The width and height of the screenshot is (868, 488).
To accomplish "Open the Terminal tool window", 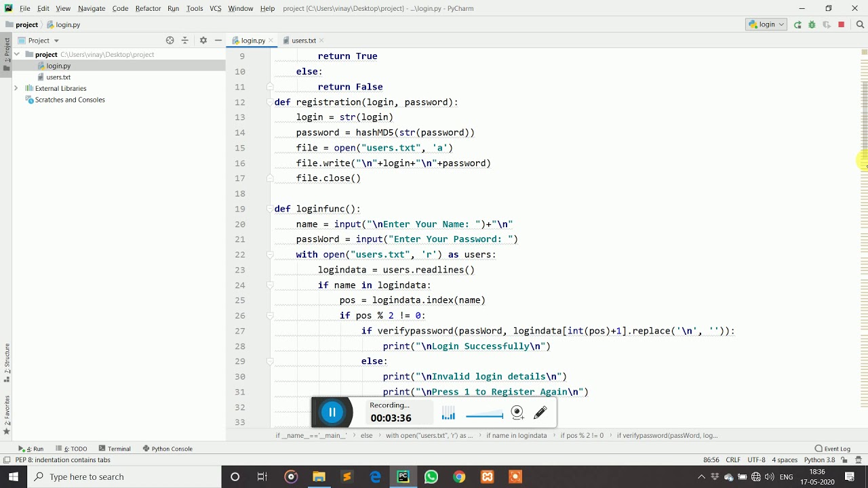I will [115, 449].
